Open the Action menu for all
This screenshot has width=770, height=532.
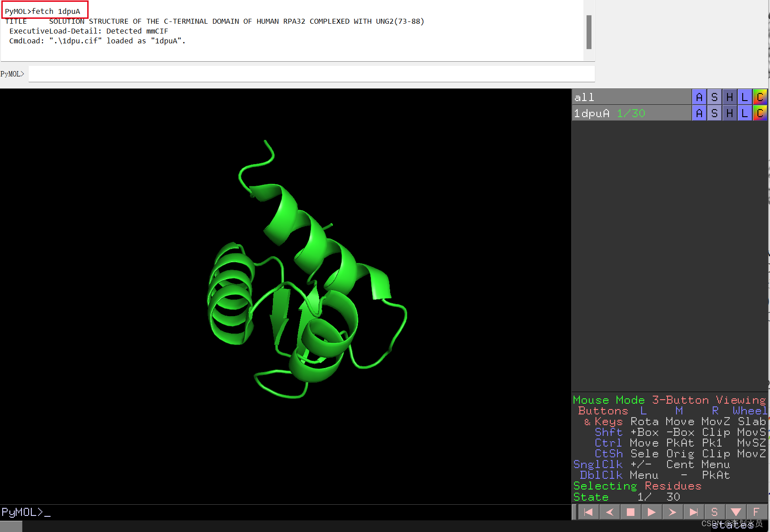(699, 97)
